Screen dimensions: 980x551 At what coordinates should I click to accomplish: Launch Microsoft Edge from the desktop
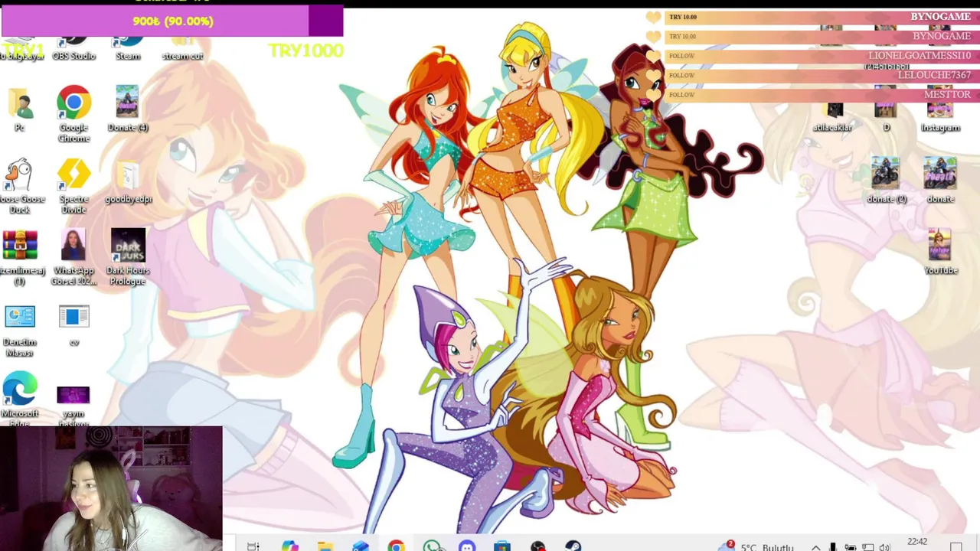20,398
